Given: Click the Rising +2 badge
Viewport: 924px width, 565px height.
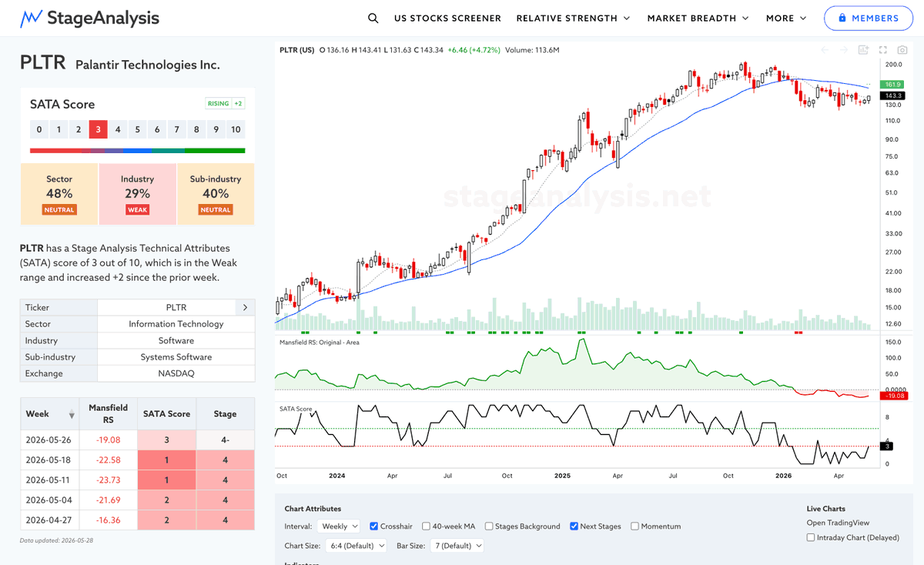Looking at the screenshot, I should tap(225, 104).
